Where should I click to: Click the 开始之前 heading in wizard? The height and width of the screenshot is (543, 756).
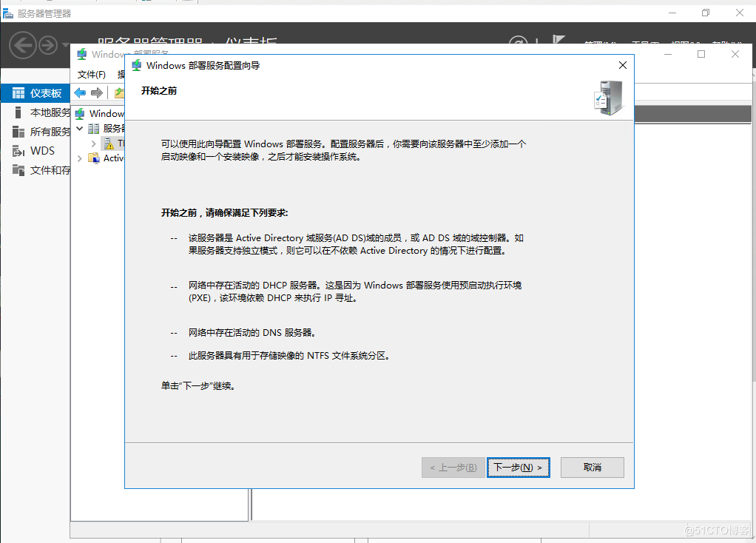(x=158, y=91)
